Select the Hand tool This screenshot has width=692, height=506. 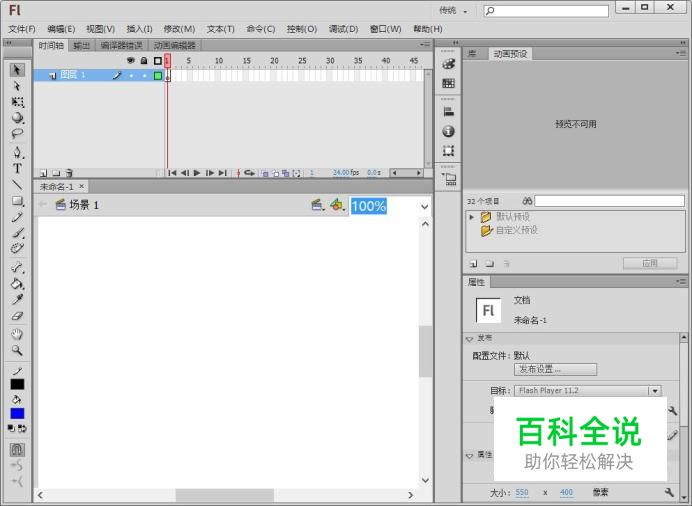coord(17,334)
